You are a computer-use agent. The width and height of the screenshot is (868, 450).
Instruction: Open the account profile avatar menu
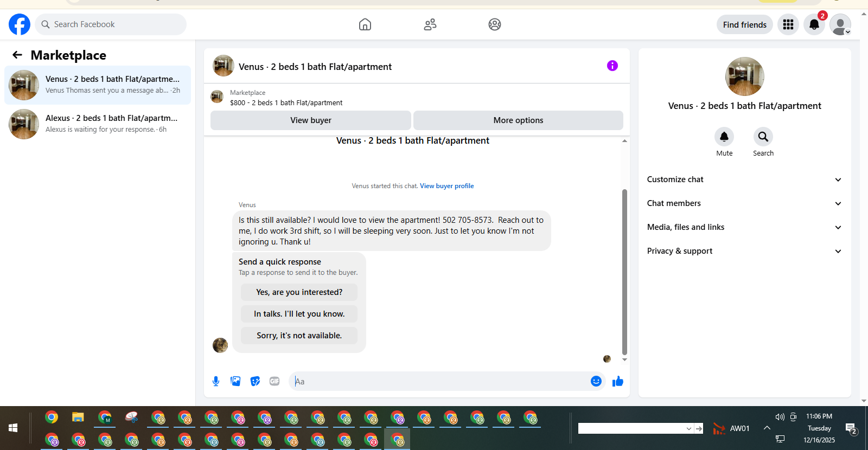coord(840,24)
